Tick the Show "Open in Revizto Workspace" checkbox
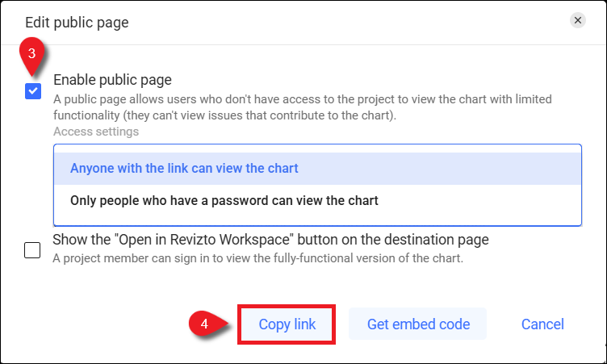Screen dimensions: 607x364 point(32,250)
